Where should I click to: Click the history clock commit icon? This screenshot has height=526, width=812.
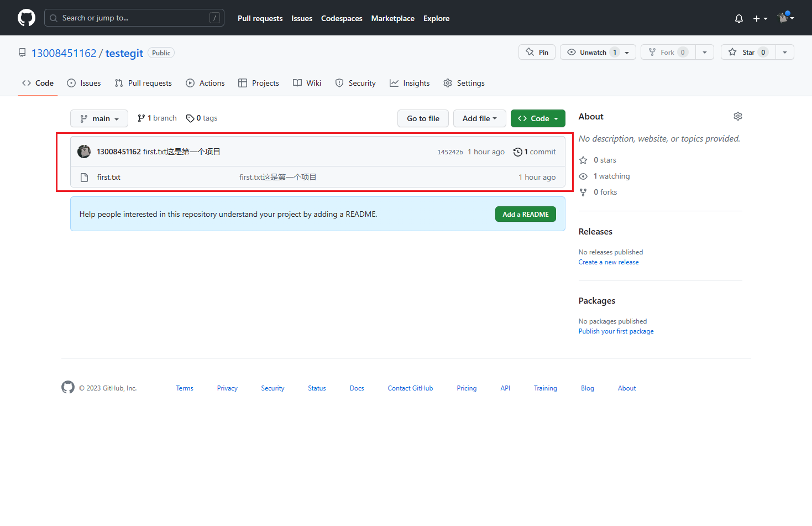517,152
